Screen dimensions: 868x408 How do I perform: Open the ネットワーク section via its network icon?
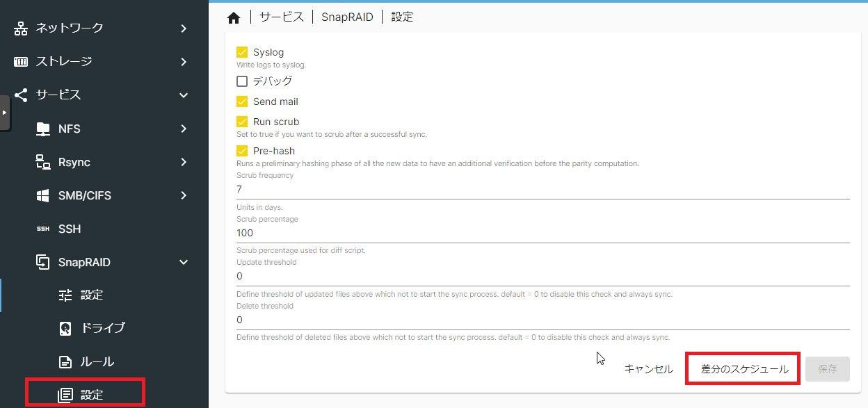pyautogui.click(x=21, y=28)
